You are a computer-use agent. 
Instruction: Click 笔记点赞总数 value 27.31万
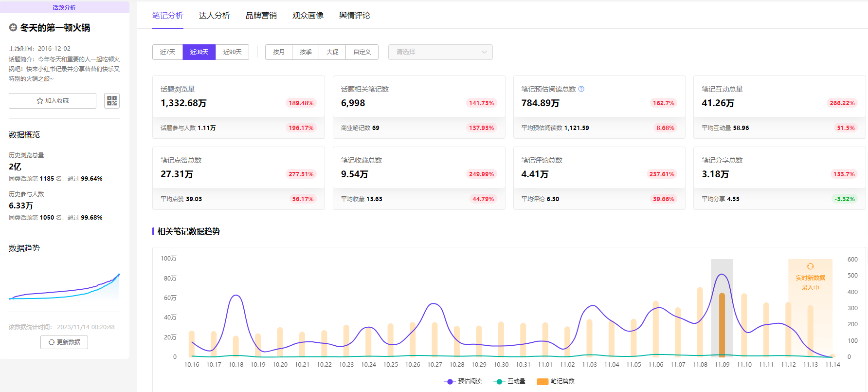point(177,174)
